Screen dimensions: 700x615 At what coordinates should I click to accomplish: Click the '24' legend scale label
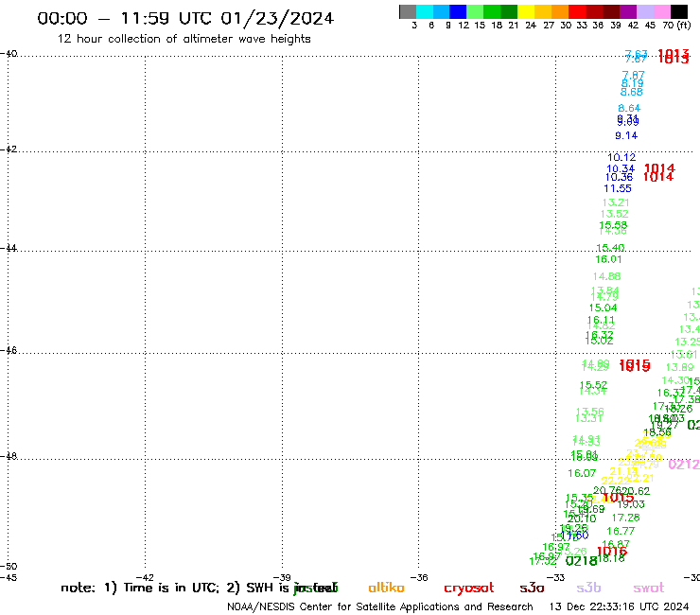[531, 26]
